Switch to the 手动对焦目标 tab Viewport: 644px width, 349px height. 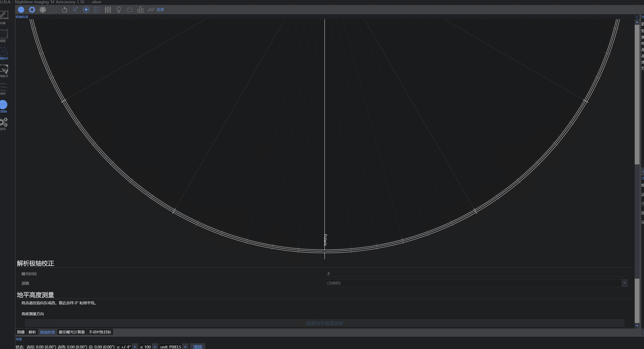point(100,332)
